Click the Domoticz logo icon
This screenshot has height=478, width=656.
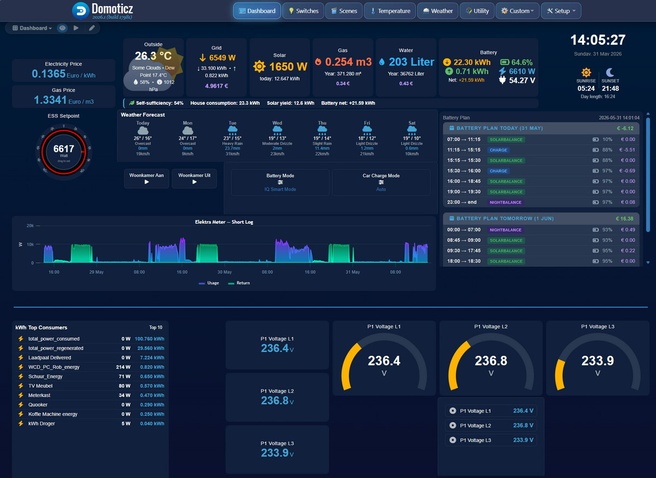80,10
